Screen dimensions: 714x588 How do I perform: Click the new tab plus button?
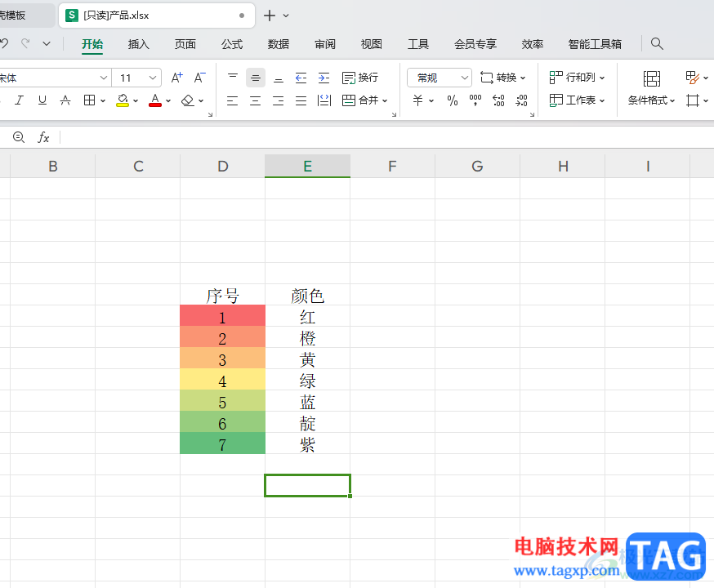tap(270, 16)
